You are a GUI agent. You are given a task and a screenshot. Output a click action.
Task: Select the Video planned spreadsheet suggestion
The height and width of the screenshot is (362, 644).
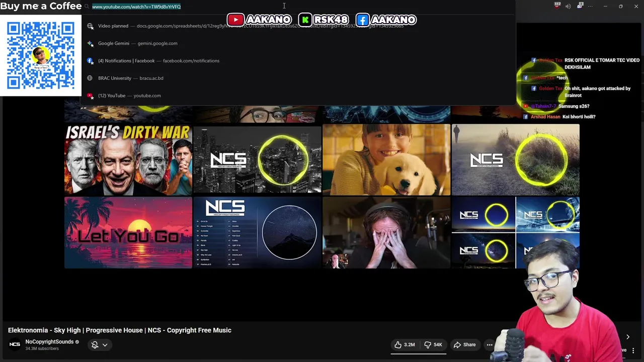tap(297, 26)
